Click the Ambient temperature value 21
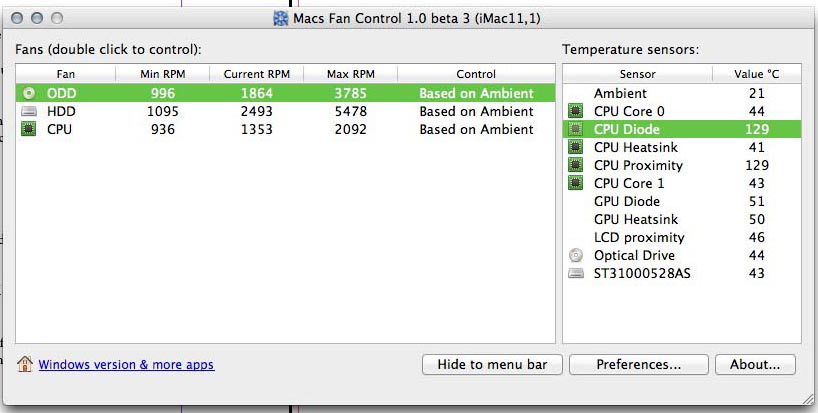Viewport: 818px width, 413px height. point(756,93)
